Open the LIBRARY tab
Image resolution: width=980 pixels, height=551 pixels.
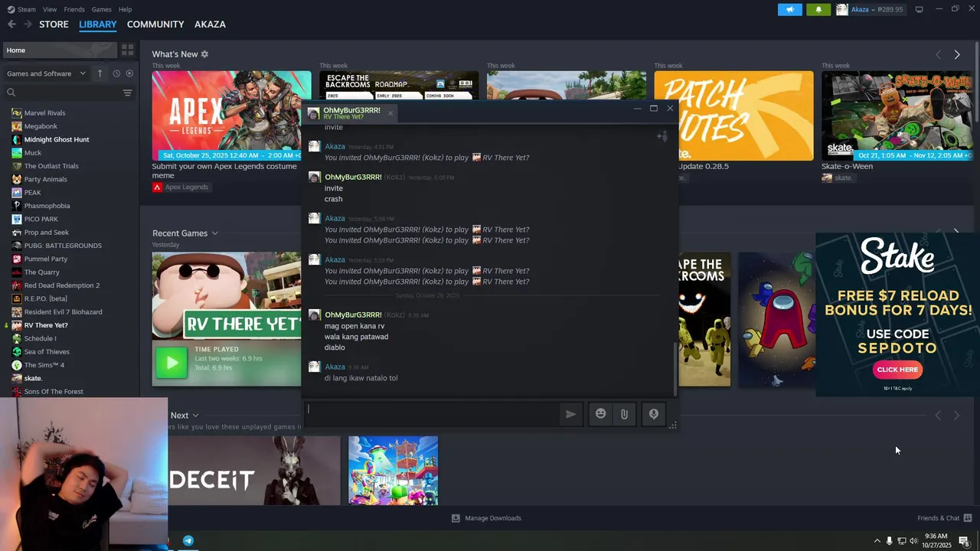98,24
